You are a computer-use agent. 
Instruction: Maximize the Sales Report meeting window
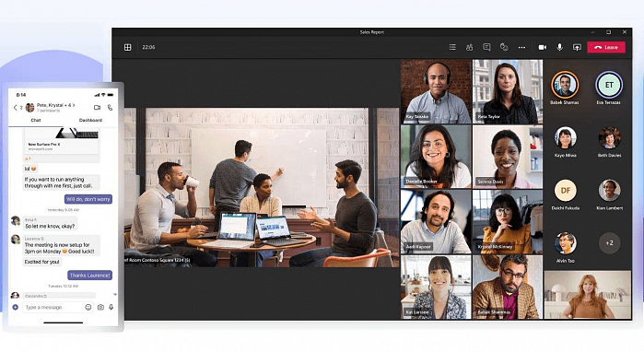point(608,32)
